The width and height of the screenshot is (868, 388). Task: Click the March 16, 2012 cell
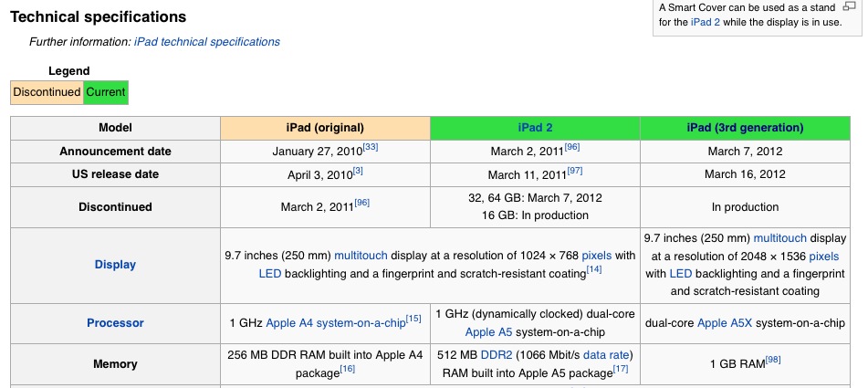point(745,174)
